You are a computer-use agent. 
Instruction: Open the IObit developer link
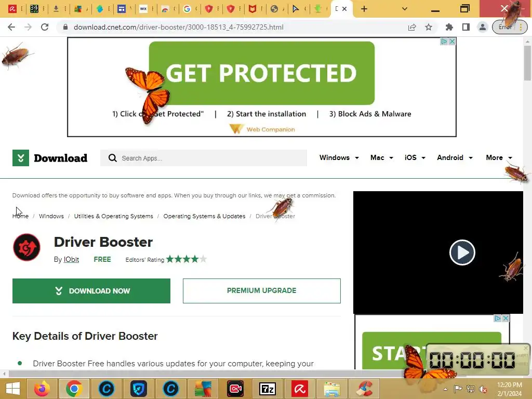click(x=71, y=260)
